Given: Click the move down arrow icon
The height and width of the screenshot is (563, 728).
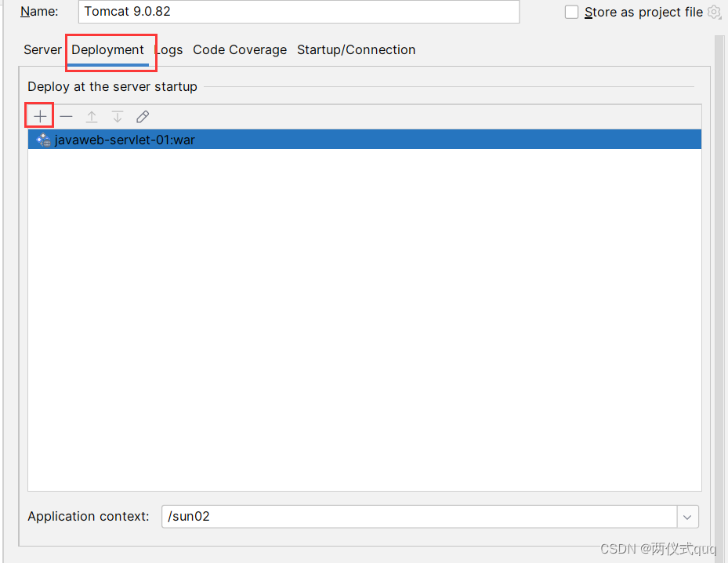Looking at the screenshot, I should (x=117, y=116).
